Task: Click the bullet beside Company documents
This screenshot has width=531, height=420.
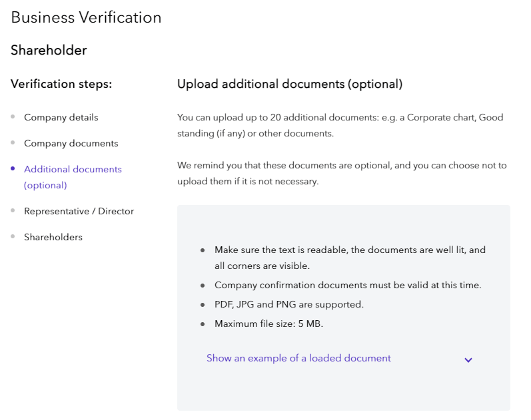Action: pos(13,143)
